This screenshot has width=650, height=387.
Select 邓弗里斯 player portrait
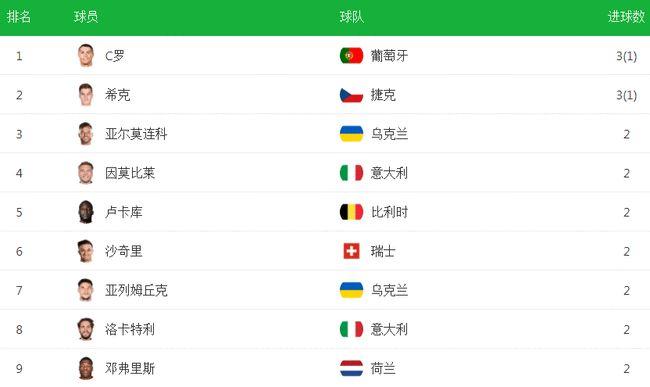86,368
